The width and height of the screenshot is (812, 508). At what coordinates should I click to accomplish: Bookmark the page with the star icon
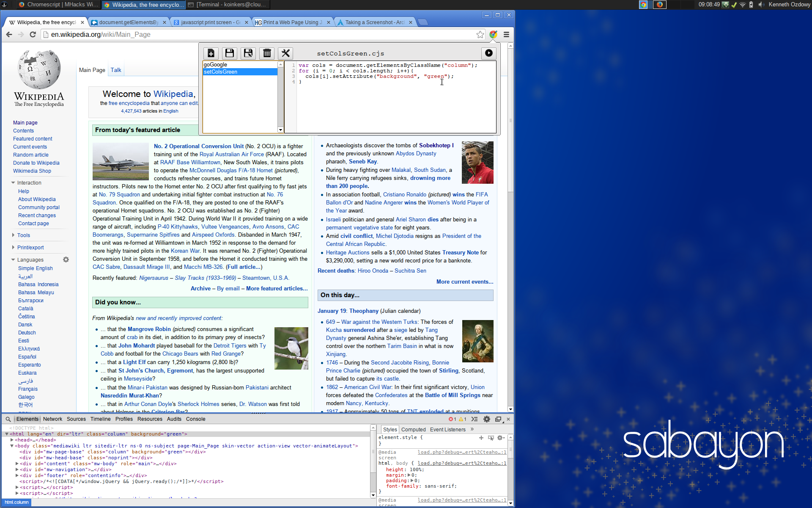pos(480,35)
